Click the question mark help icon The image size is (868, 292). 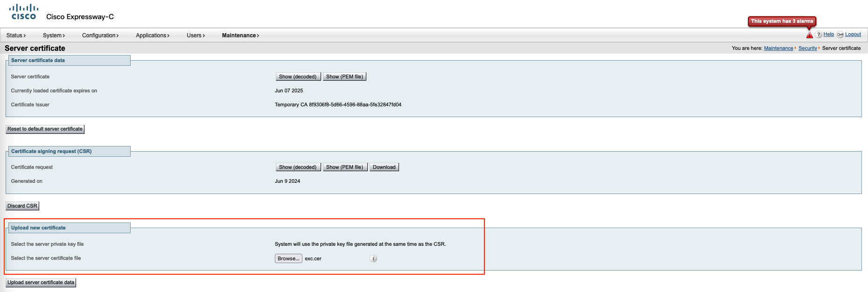(819, 35)
